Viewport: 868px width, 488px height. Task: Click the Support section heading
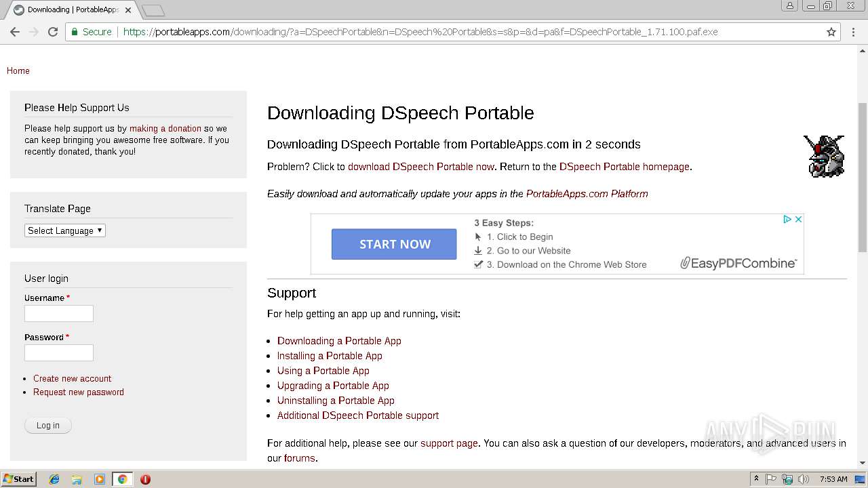pyautogui.click(x=292, y=293)
